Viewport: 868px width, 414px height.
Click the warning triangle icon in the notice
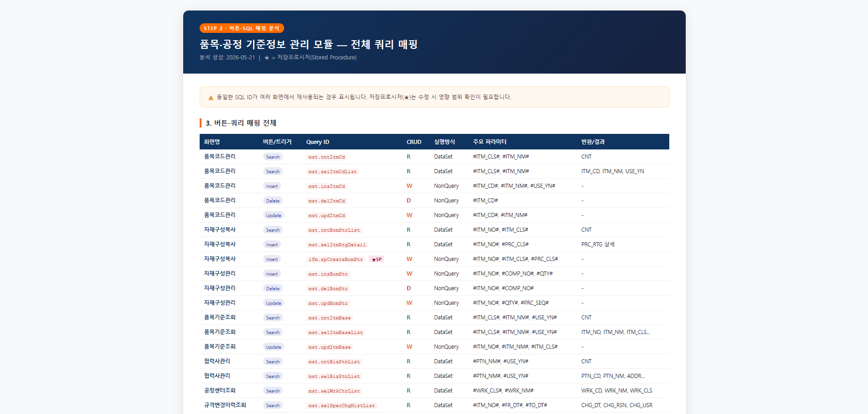coord(211,97)
